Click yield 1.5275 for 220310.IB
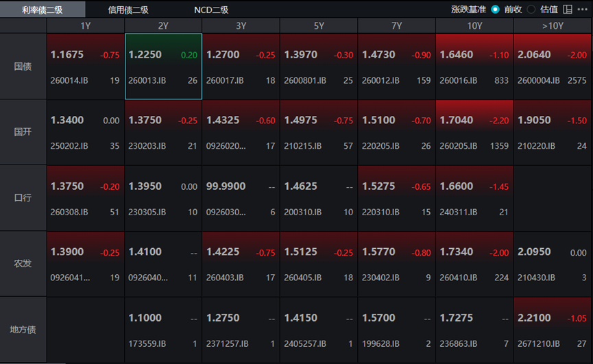This screenshot has height=364, width=593. [x=378, y=186]
